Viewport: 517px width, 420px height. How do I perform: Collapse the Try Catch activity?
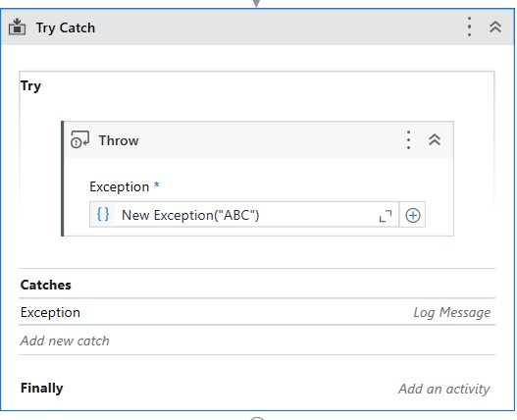(495, 27)
